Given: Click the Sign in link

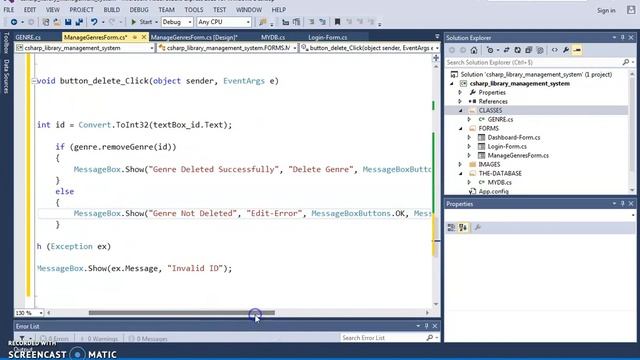Looking at the screenshot, I should pos(606,11).
